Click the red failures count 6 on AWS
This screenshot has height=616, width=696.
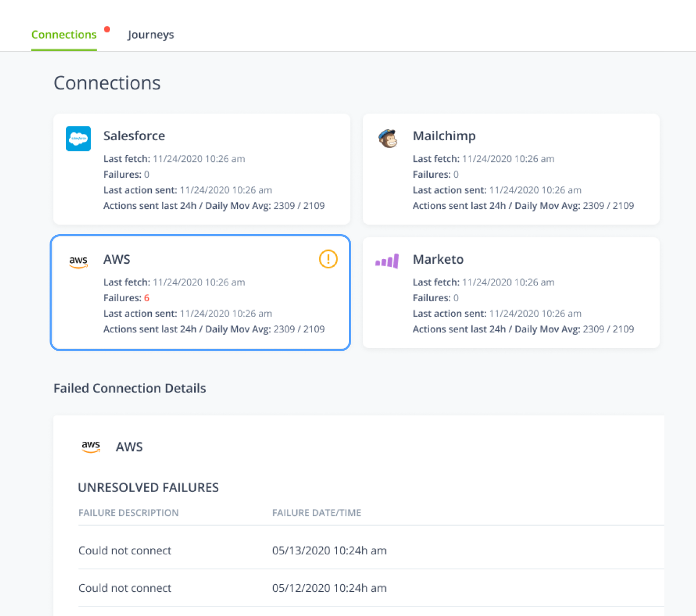coord(147,298)
